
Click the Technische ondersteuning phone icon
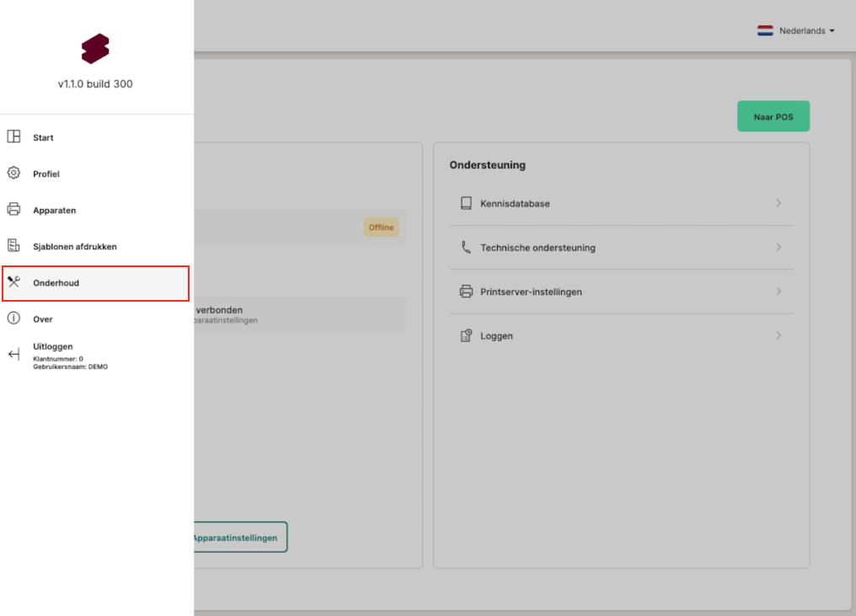click(x=466, y=248)
